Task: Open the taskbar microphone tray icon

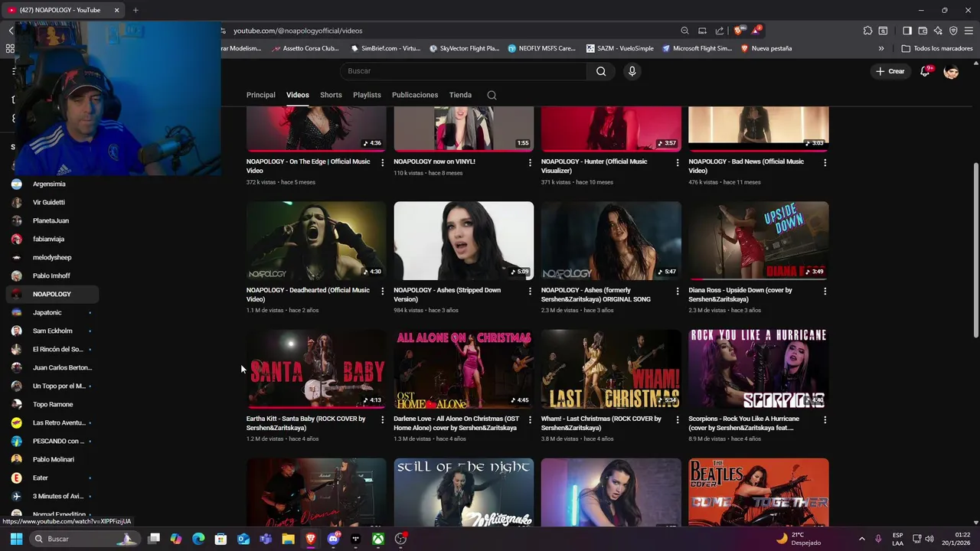Action: pos(878,539)
